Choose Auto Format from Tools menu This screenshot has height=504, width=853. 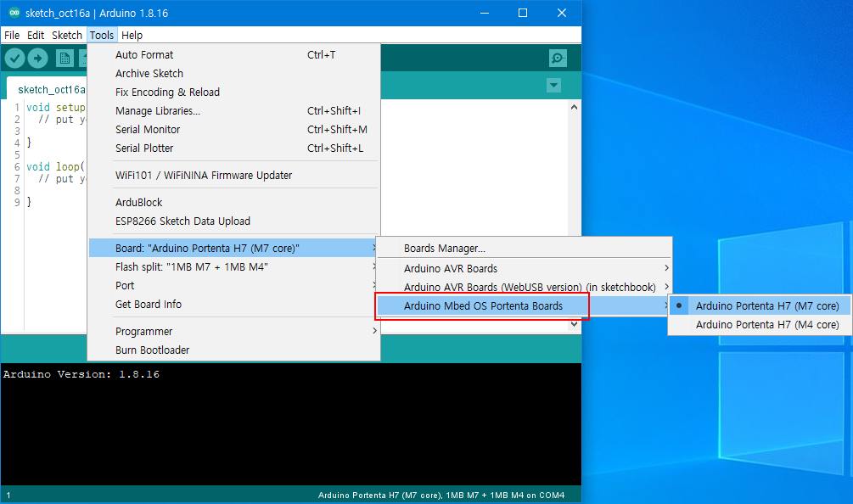[x=234, y=55]
